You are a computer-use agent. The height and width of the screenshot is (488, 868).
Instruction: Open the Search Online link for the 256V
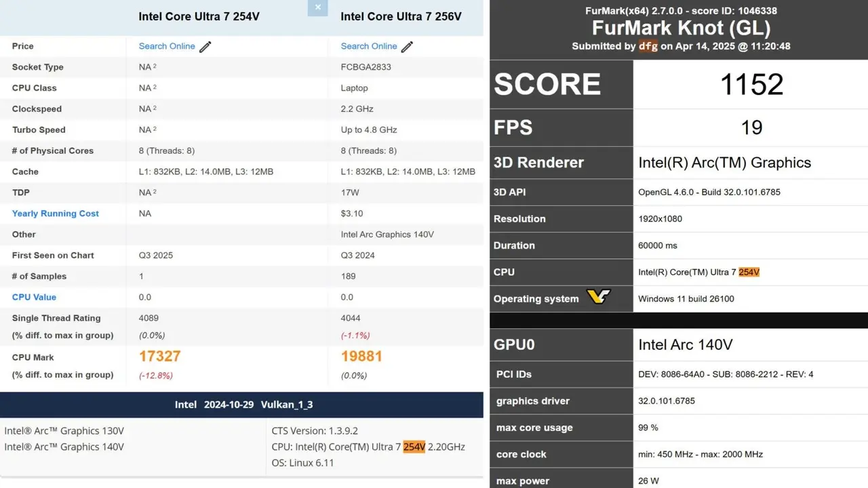pos(369,46)
